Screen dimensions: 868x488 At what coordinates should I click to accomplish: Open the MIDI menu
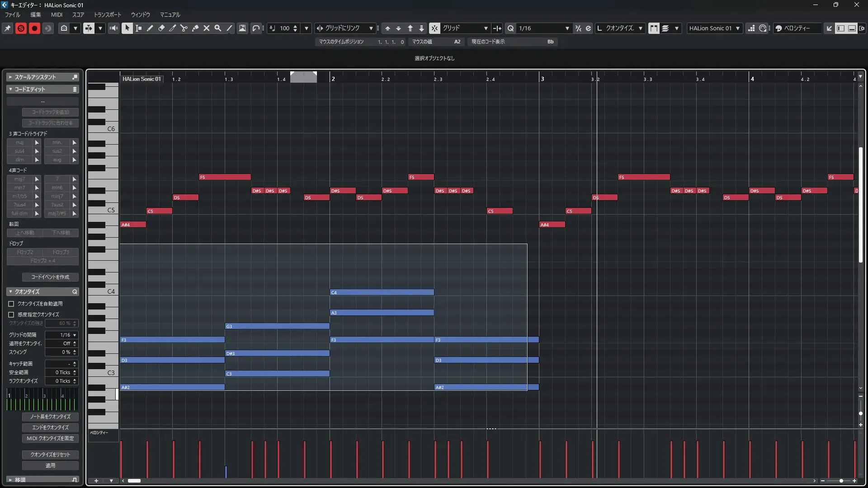tap(57, 14)
